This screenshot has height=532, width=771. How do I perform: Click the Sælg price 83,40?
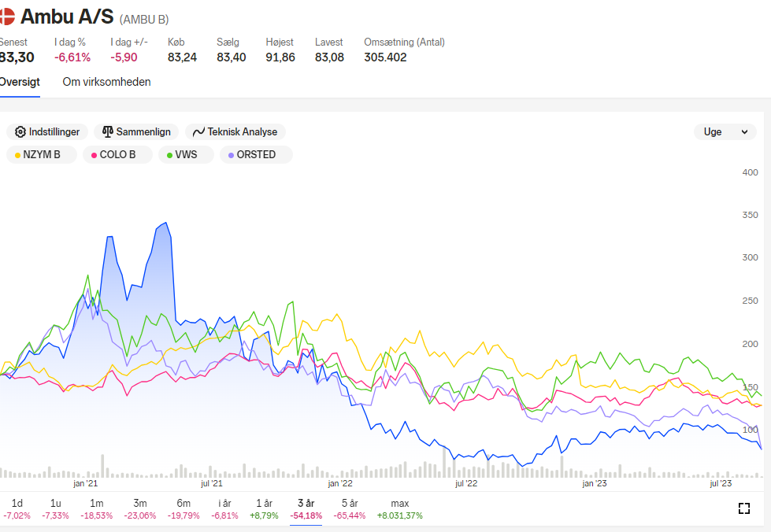pos(231,57)
